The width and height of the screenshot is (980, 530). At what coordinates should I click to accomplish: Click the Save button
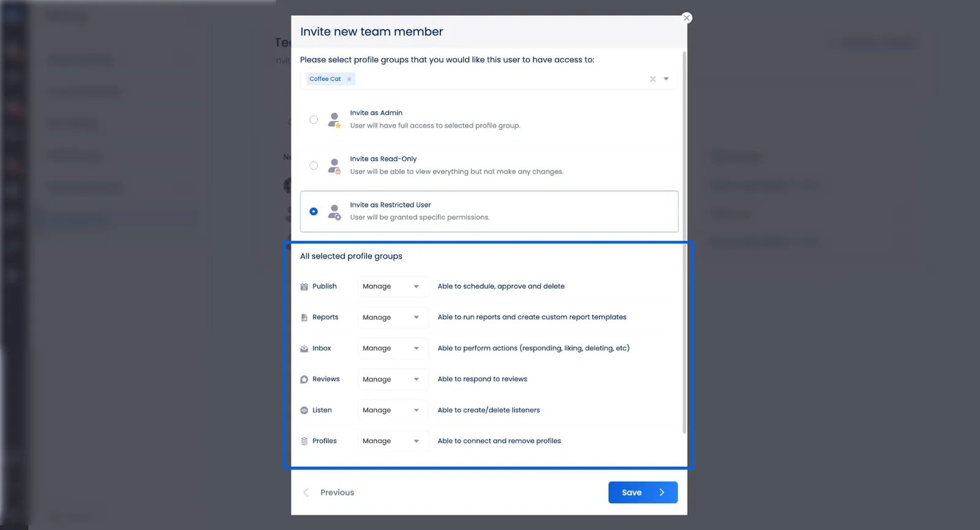coord(643,493)
